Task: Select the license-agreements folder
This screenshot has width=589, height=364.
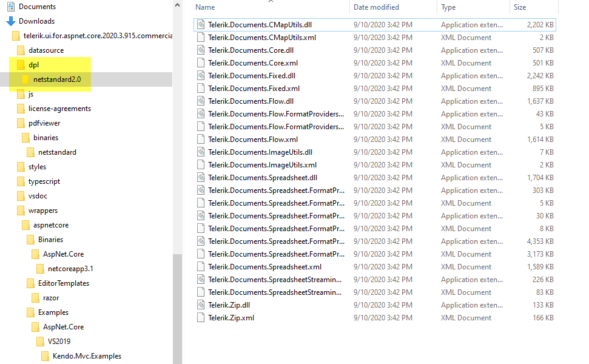Action: (x=59, y=109)
